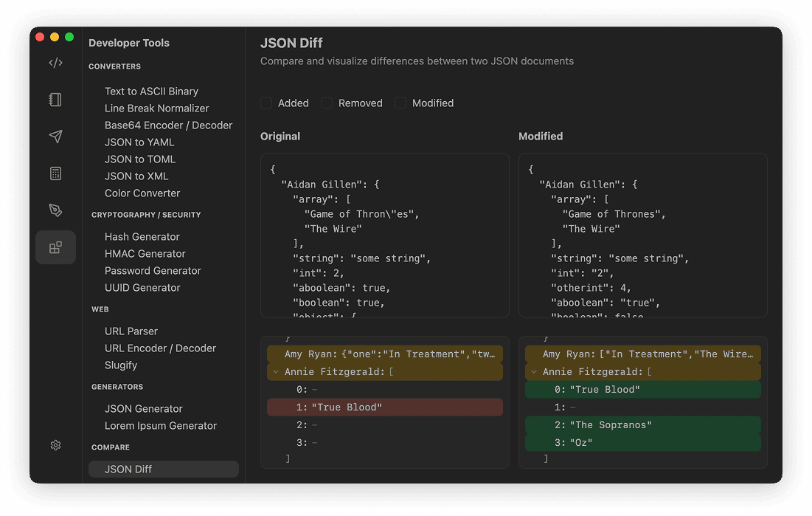Open Hash Generator tool
Viewport: 812px width, 516px height.
pyautogui.click(x=142, y=237)
